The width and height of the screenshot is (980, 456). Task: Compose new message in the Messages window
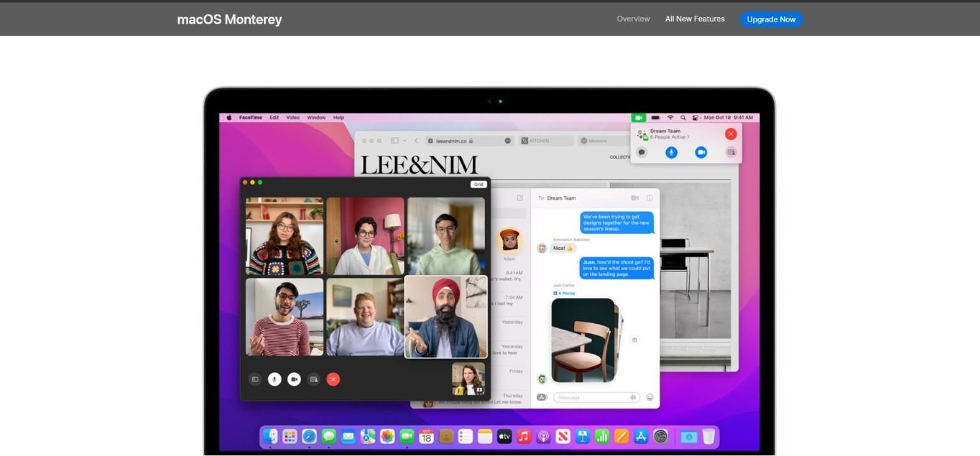pos(520,198)
